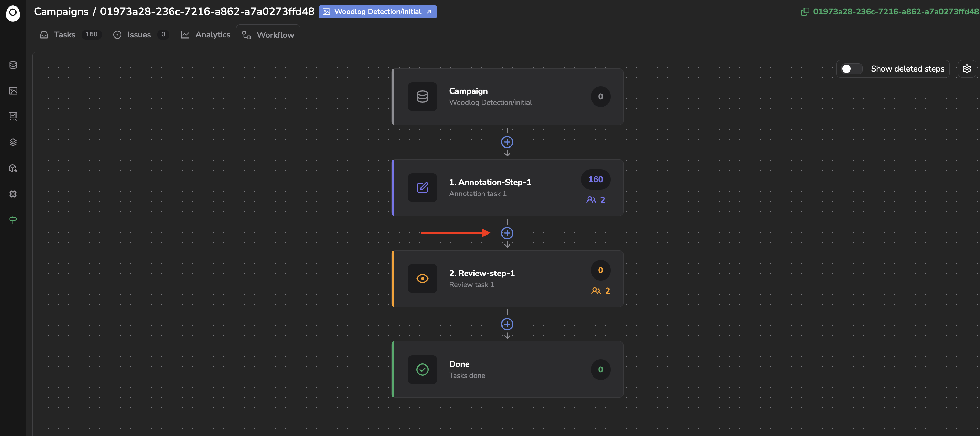This screenshot has width=980, height=436.
Task: Select the Campaign node title
Action: [468, 91]
